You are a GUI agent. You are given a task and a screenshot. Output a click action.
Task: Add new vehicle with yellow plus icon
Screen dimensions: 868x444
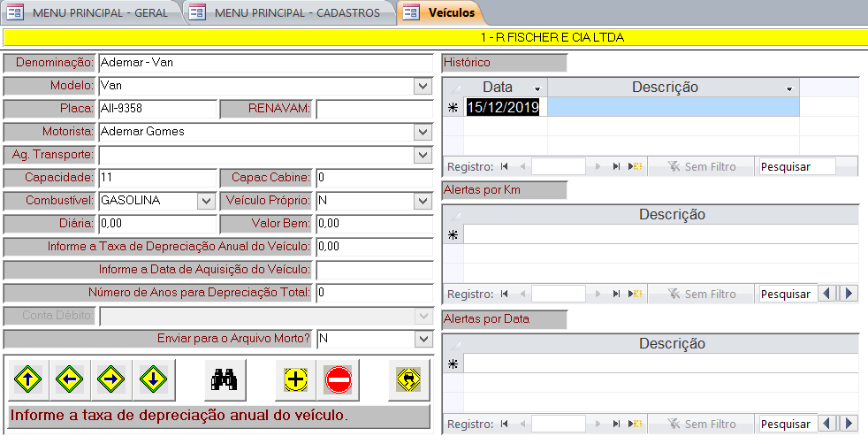(x=296, y=380)
